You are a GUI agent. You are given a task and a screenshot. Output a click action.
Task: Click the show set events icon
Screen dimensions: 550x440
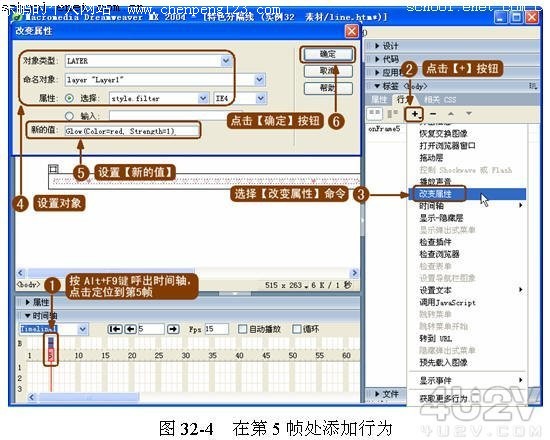point(374,114)
